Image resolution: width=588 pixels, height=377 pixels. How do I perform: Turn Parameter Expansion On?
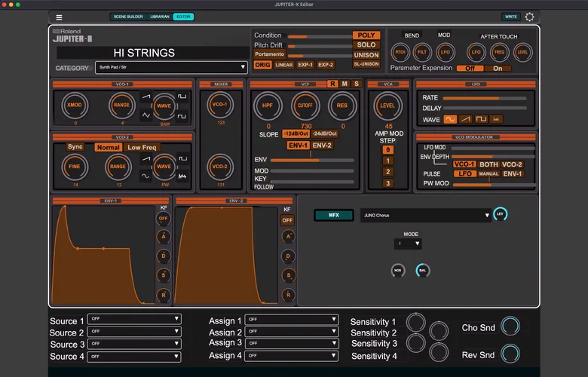[498, 69]
